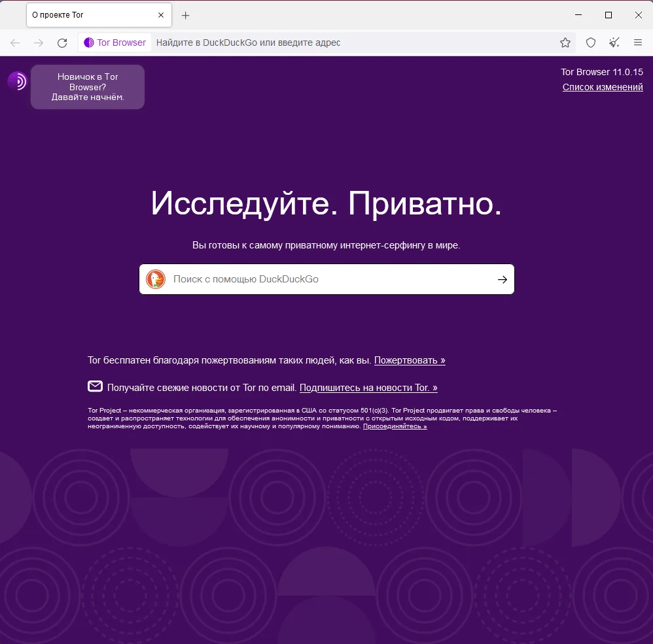Close the 'О проекте Tor' tab
Viewport: 653px width, 644px height.
(161, 15)
